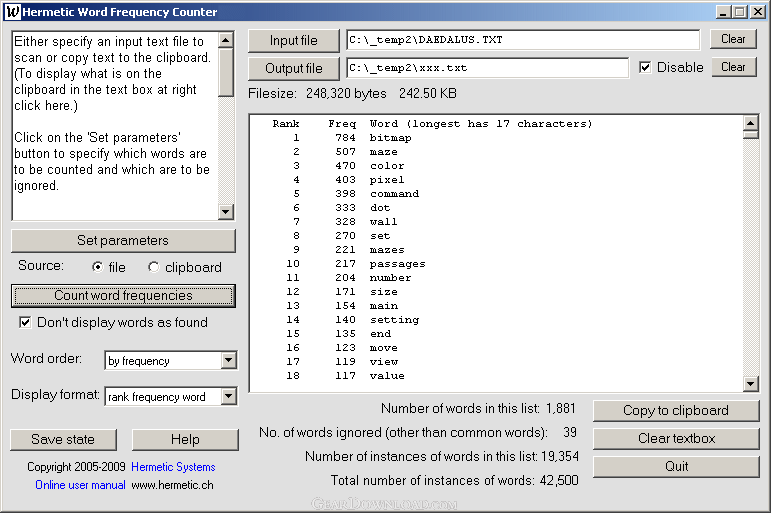Toggle the Disable output file checkbox
This screenshot has width=771, height=513.
(645, 67)
